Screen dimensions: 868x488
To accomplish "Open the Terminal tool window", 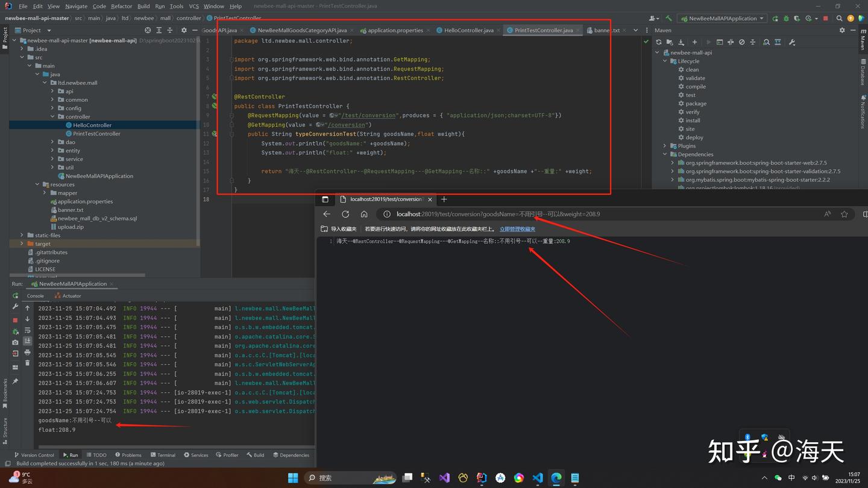I will [163, 455].
